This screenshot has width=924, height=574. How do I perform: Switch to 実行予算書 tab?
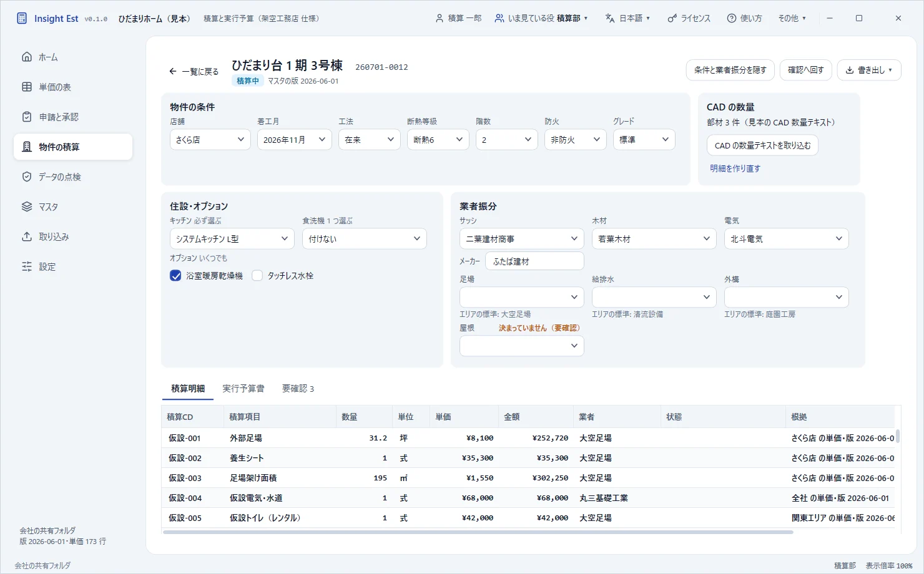(x=243, y=388)
